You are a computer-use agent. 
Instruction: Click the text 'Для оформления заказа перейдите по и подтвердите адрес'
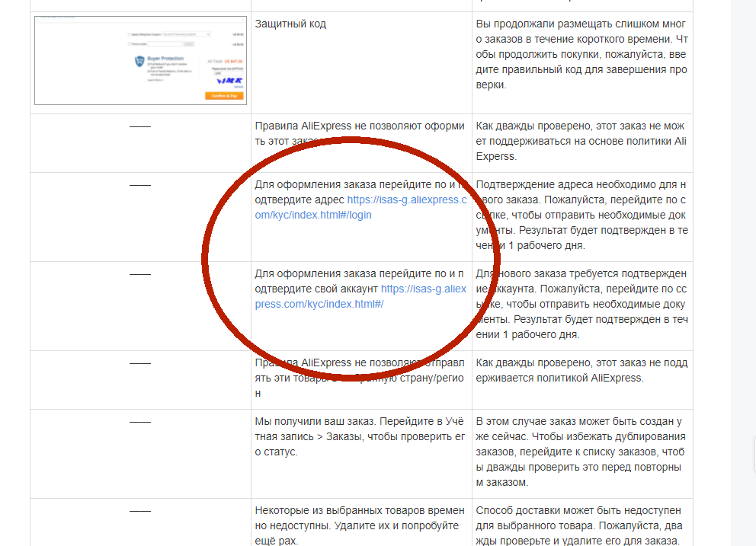pyautogui.click(x=360, y=192)
